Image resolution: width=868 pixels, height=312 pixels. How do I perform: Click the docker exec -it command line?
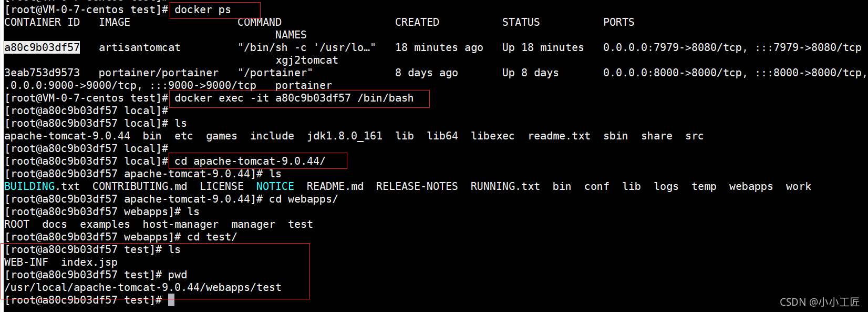pyautogui.click(x=294, y=98)
